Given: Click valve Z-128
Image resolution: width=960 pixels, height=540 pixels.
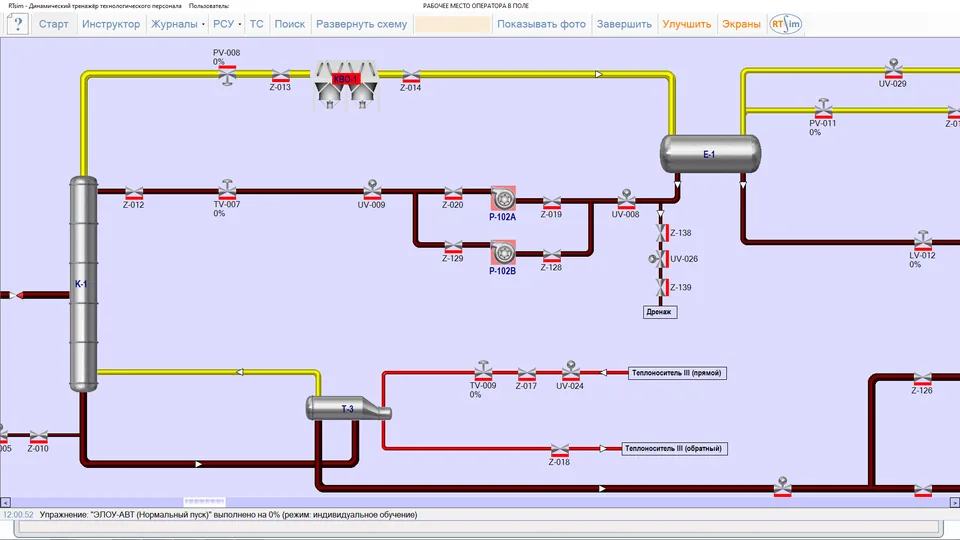Looking at the screenshot, I should (552, 256).
